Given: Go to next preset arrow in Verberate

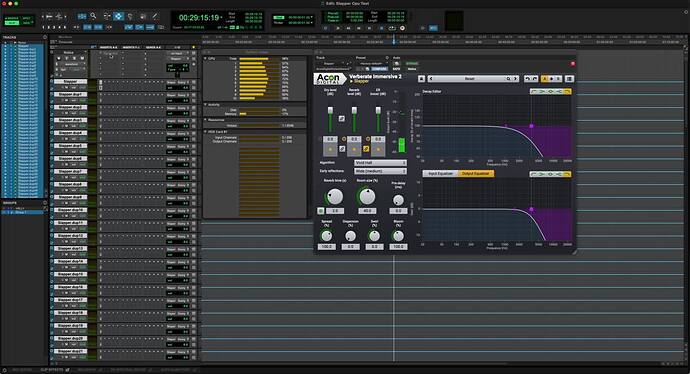Looking at the screenshot, I should tap(515, 79).
